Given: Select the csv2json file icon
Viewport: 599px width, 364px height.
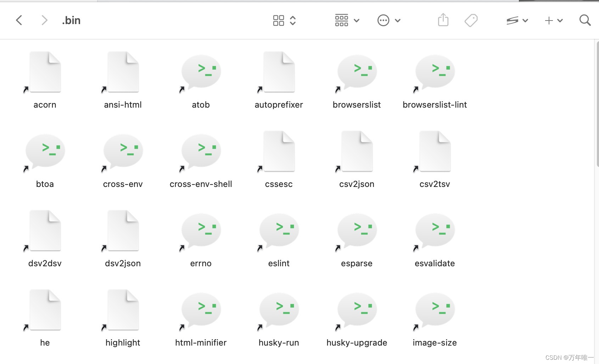Looking at the screenshot, I should click(x=357, y=151).
